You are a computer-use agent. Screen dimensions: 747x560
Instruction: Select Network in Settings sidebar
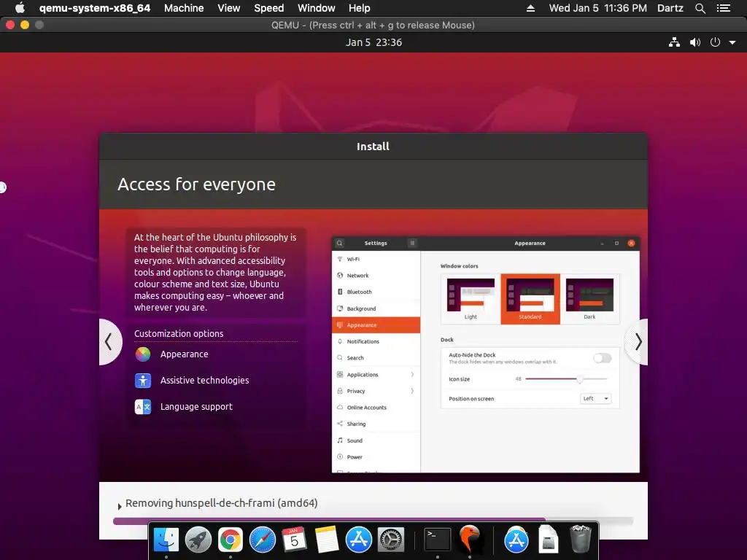tap(376, 275)
